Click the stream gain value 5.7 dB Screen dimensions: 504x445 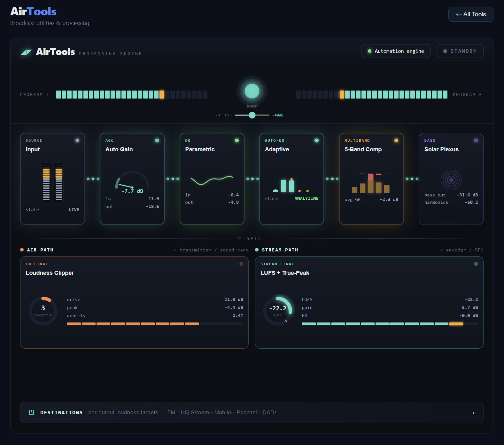(x=470, y=308)
